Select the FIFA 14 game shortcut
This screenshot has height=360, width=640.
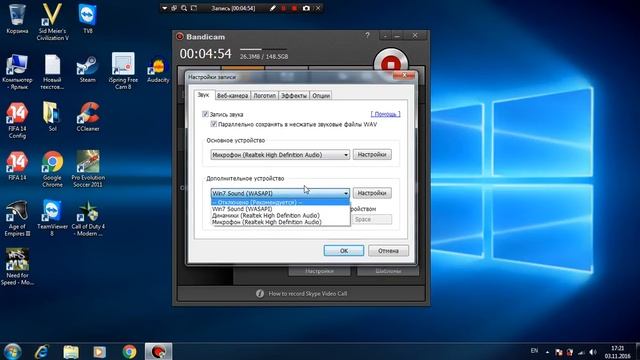[17, 166]
